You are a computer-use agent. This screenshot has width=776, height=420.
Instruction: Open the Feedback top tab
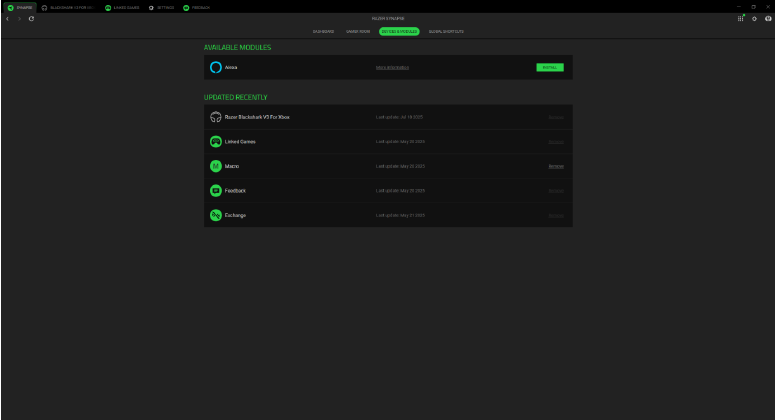click(x=196, y=7)
